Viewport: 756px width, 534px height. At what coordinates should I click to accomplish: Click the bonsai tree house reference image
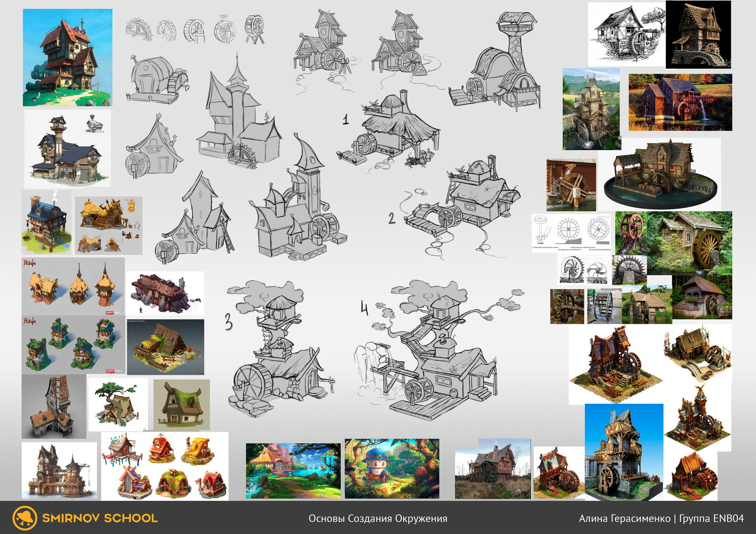(118, 404)
